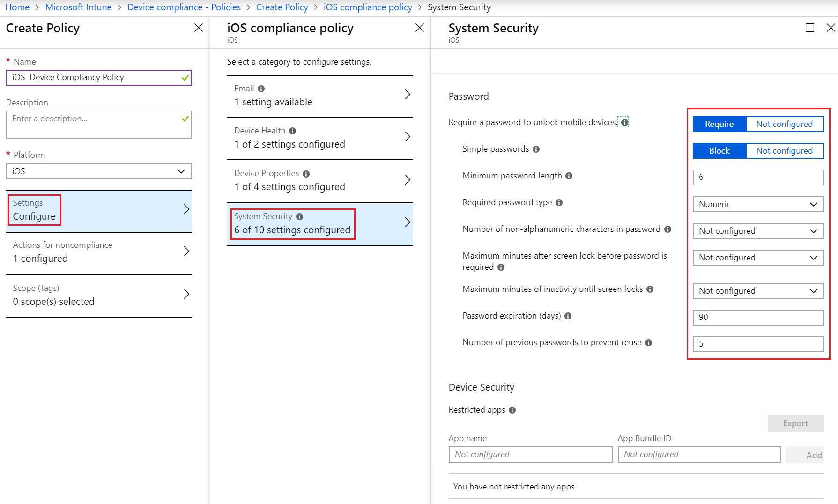Screen dimensions: 838x504
Task: Open Actions for noncompliance section
Action: pyautogui.click(x=98, y=252)
